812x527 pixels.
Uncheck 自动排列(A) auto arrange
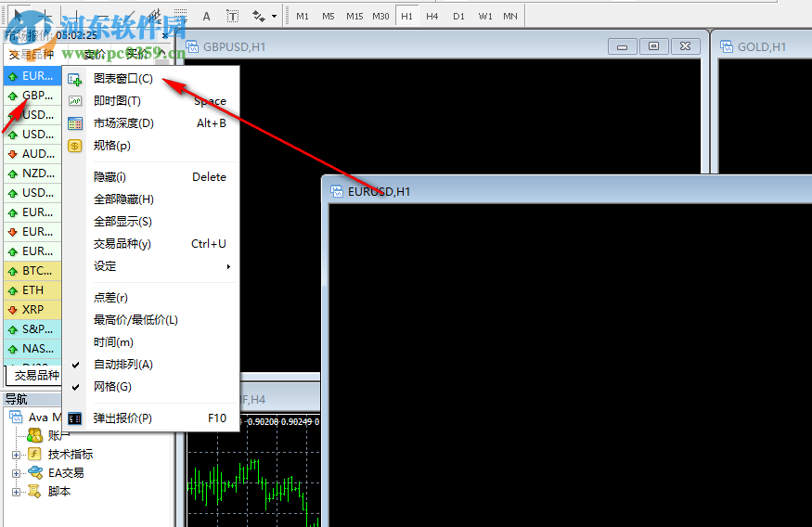(x=150, y=365)
